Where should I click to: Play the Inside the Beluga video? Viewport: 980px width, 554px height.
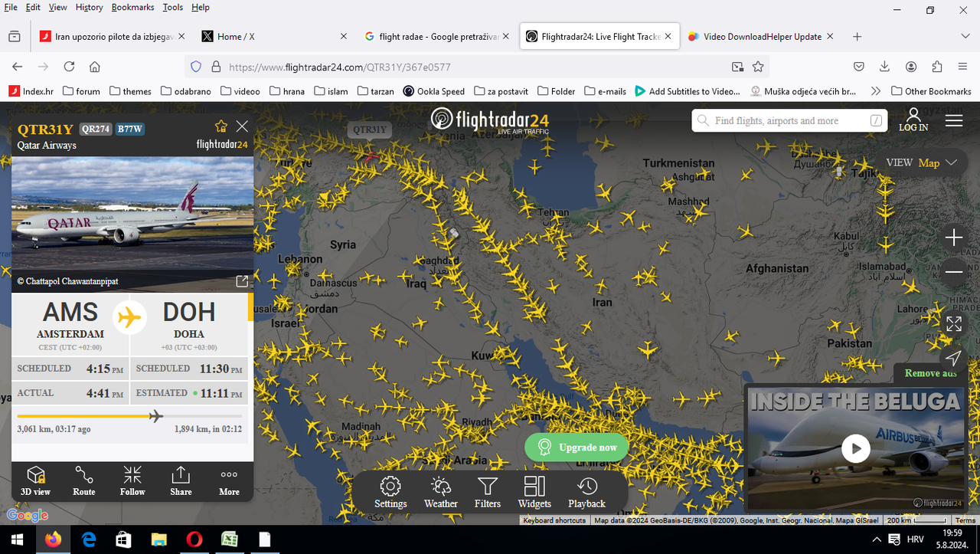pos(856,449)
